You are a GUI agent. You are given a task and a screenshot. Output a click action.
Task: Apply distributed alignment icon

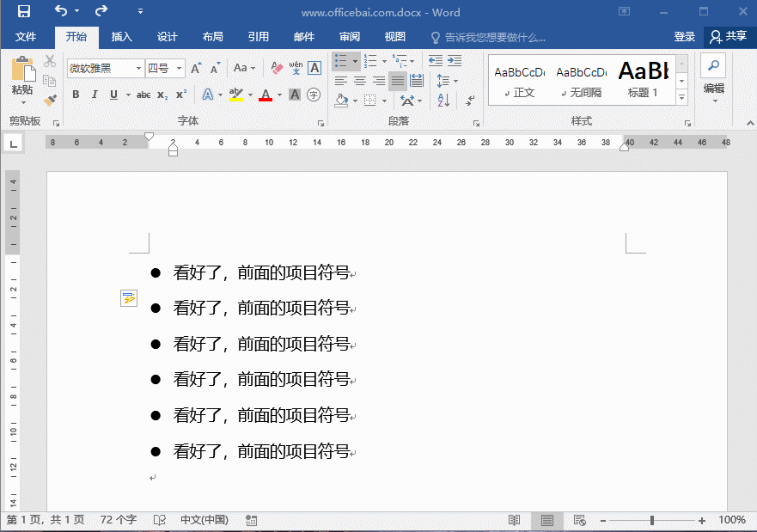pos(417,81)
